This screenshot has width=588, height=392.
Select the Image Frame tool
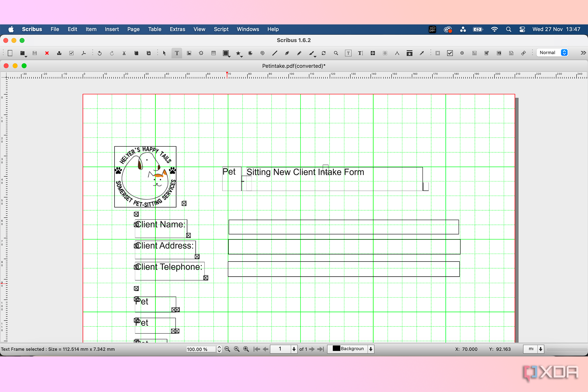pyautogui.click(x=189, y=53)
